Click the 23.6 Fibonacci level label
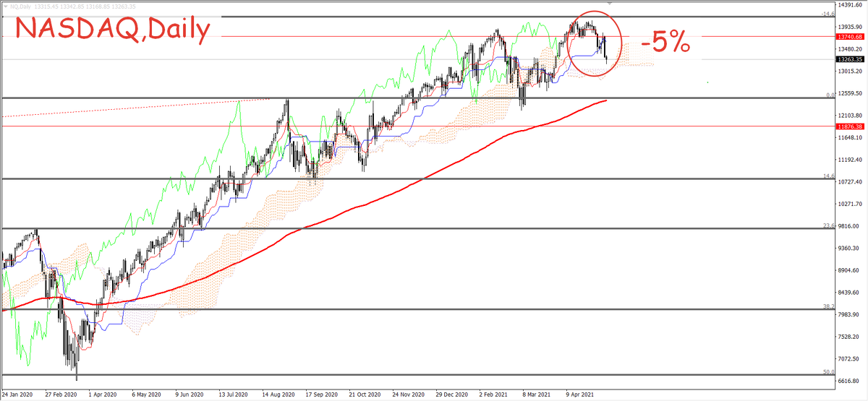 click(830, 225)
